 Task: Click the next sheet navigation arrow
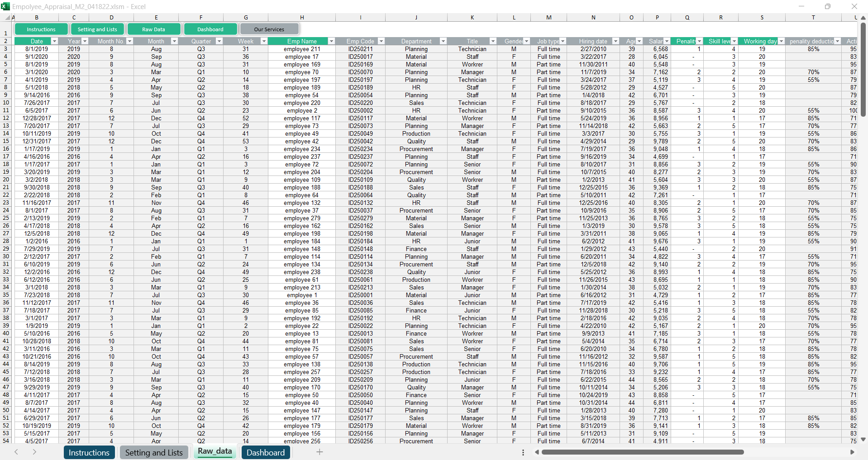pos(34,452)
